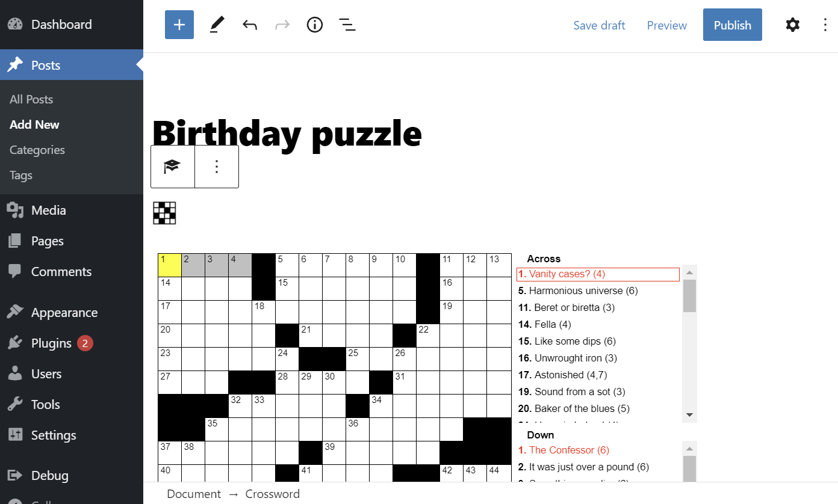Click the undo arrow icon
Viewport: 838px width, 504px height.
[250, 25]
